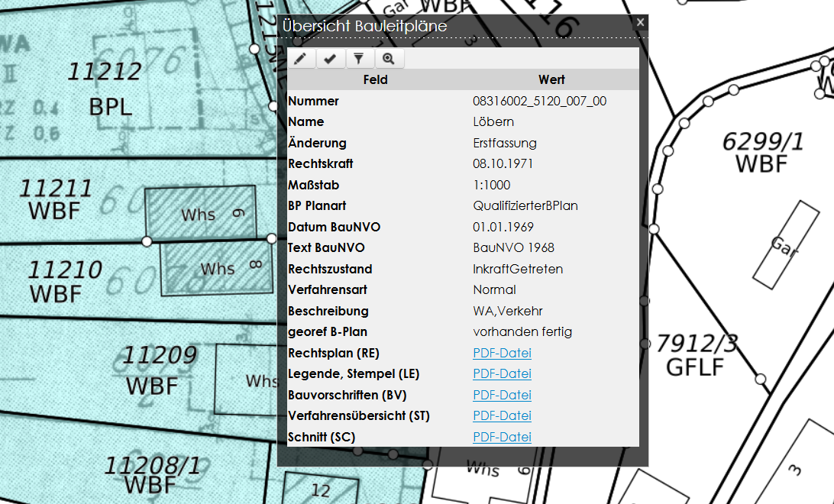Click the filter funnel icon in the dialog toolbar

(x=359, y=59)
